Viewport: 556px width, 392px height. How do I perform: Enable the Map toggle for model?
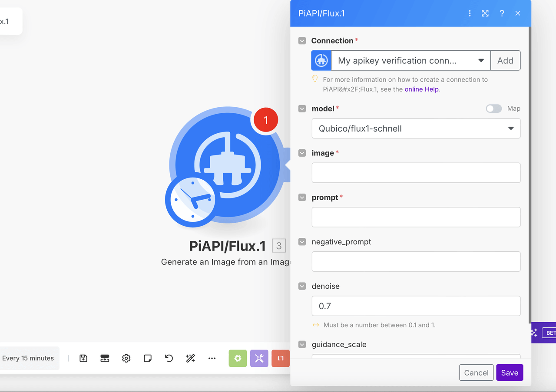493,109
